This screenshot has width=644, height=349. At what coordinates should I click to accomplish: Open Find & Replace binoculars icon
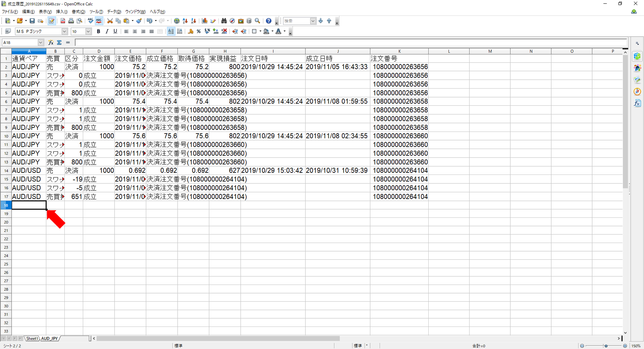tap(224, 21)
